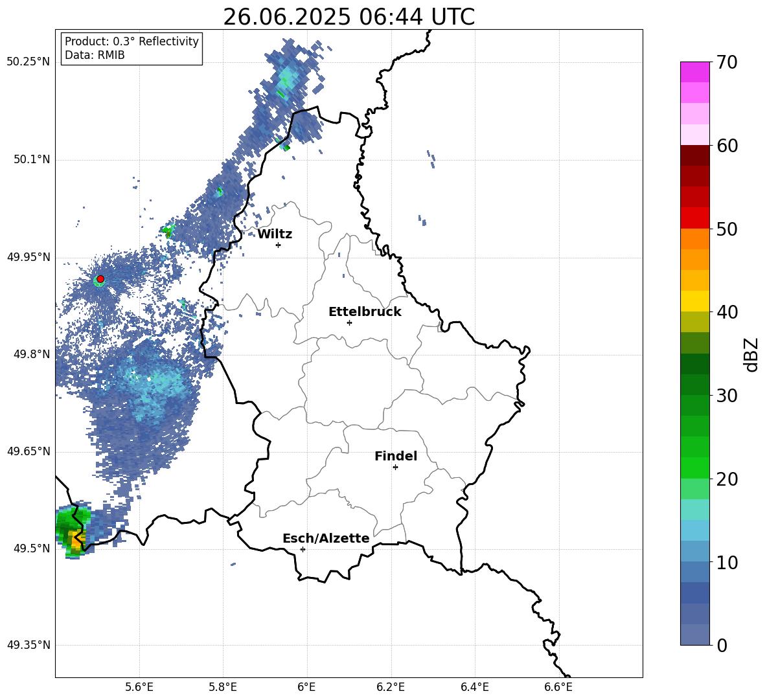Click the 50.25°N latitude label
The image size is (767, 700).
coord(29,62)
